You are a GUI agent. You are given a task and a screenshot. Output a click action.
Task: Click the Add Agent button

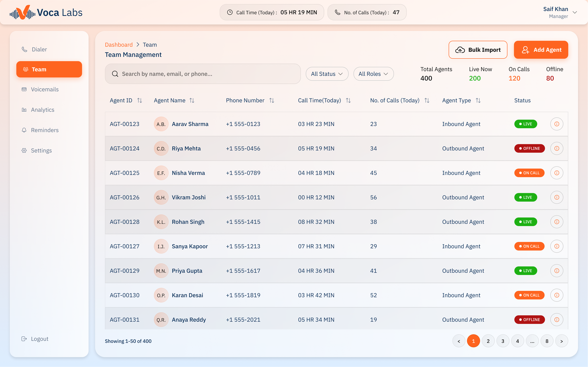tap(541, 50)
